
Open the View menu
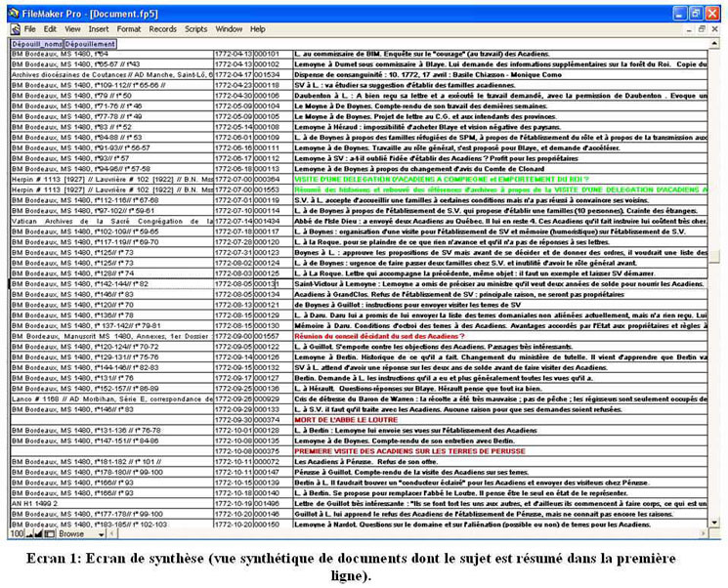point(72,28)
